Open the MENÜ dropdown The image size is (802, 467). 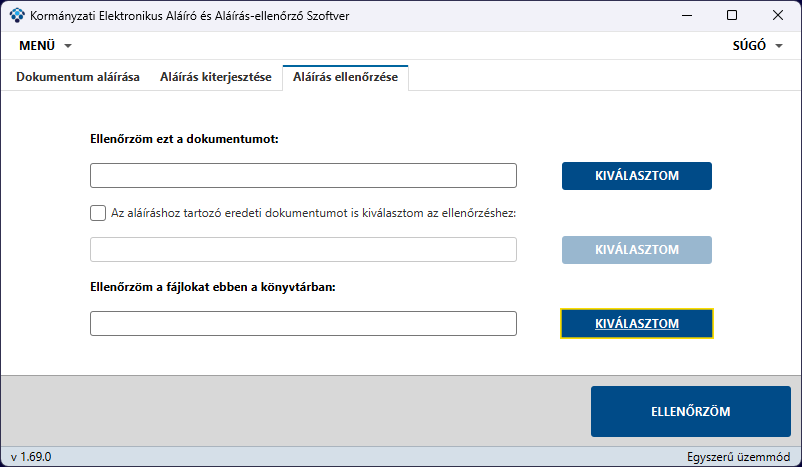point(45,46)
